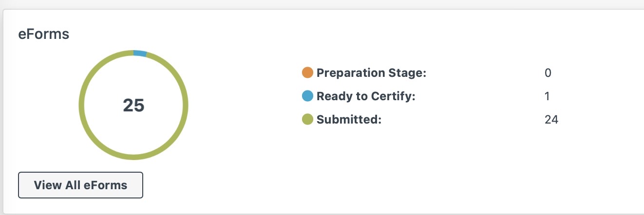Click the orange Preparation Stage legend dot

click(307, 73)
